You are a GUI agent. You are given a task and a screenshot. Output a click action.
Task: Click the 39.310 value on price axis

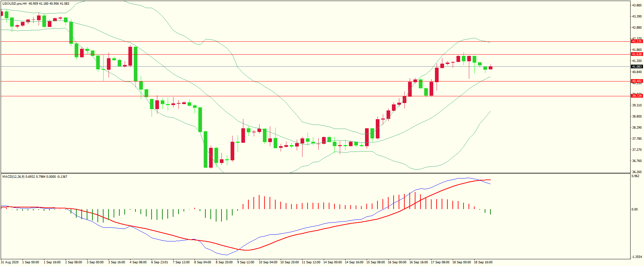tap(637, 105)
